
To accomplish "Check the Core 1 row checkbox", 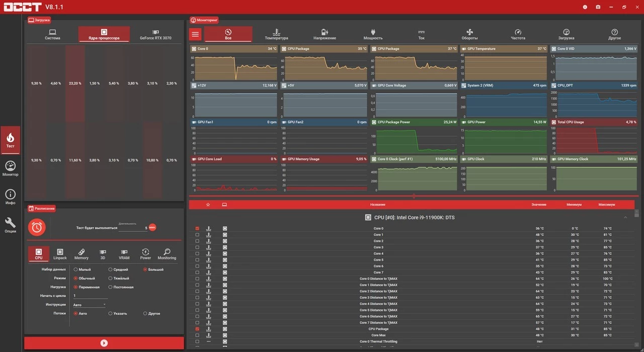I will pos(197,235).
